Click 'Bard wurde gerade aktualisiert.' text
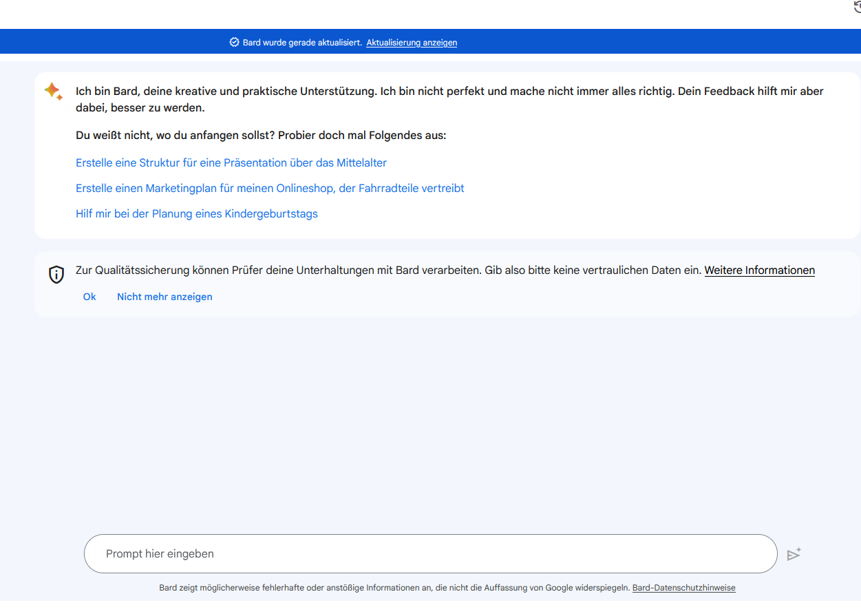This screenshot has height=616, width=861. (302, 43)
